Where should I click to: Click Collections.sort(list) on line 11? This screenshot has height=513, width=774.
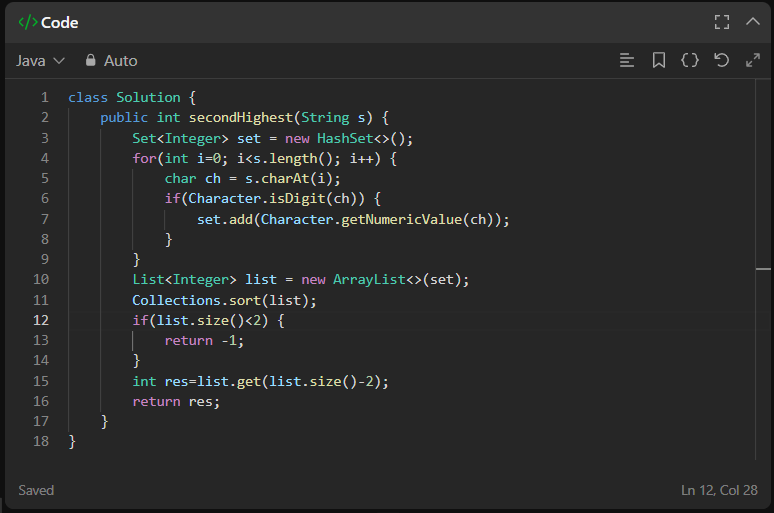coord(221,300)
